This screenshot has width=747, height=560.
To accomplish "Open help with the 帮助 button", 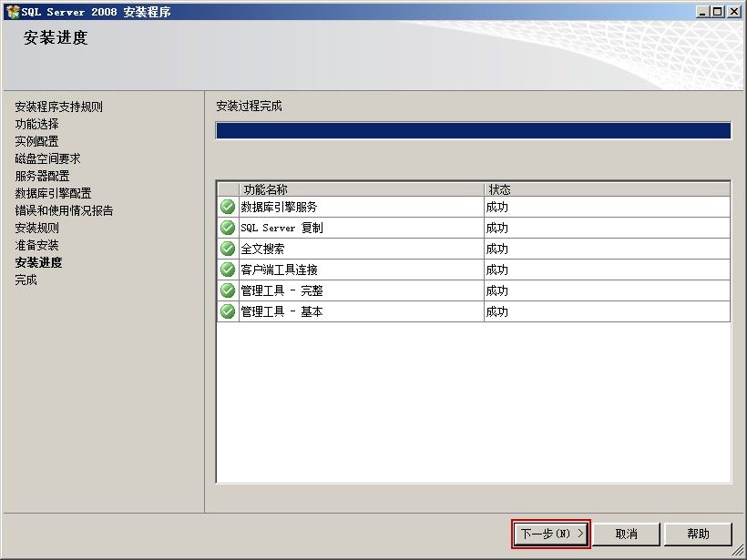I will [698, 534].
